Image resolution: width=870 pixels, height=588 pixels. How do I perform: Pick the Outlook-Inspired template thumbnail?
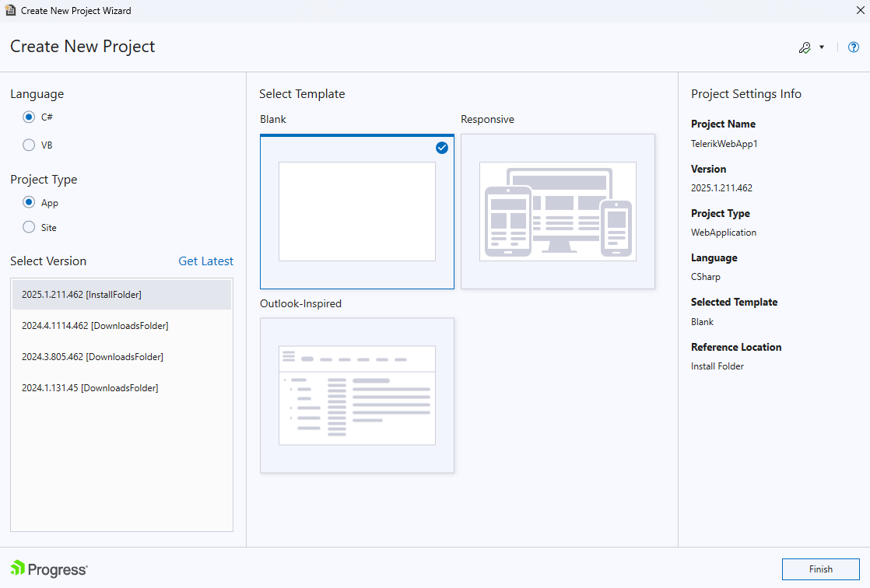tap(356, 395)
